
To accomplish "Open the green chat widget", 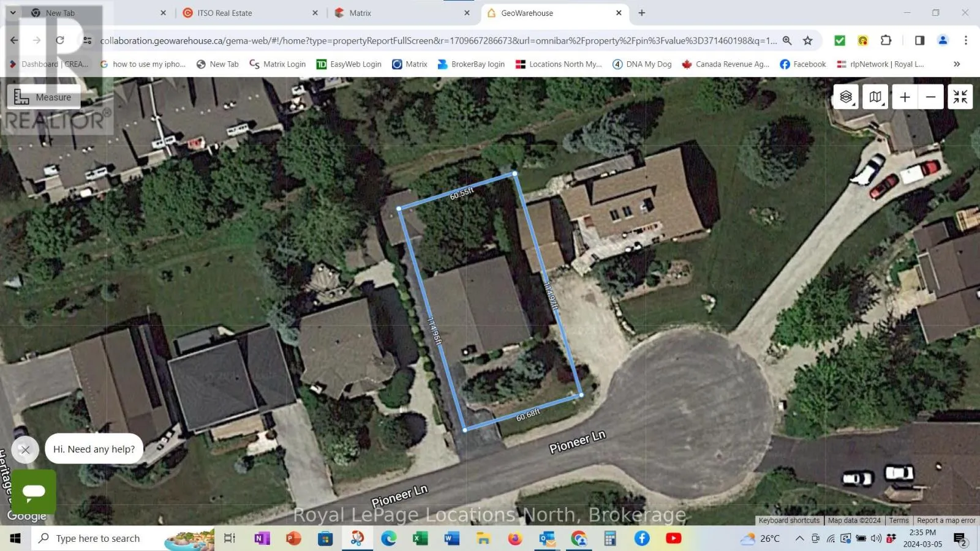I will pos(34,491).
